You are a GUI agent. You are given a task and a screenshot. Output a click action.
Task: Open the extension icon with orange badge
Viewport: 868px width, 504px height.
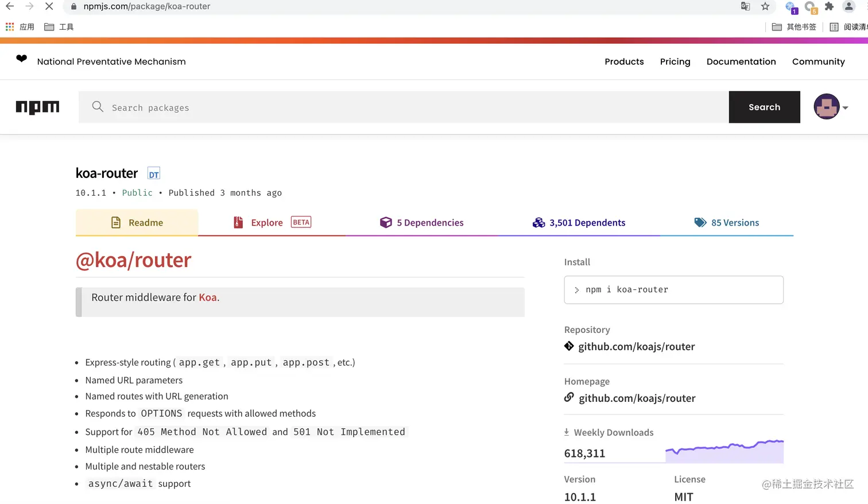tap(811, 7)
